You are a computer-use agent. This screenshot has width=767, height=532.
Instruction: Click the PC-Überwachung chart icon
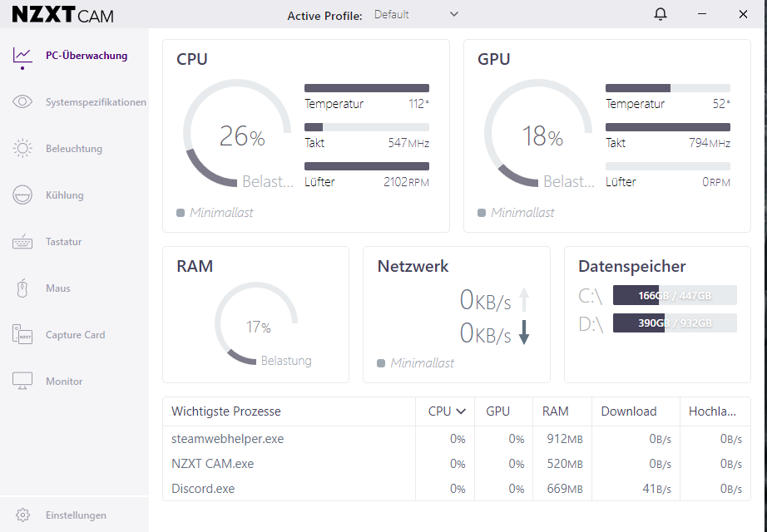[22, 55]
